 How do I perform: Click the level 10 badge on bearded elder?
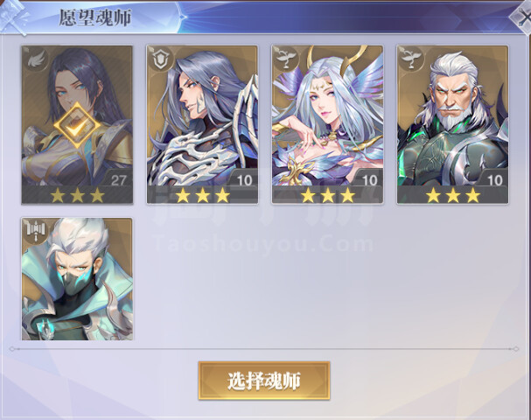tap(494, 180)
